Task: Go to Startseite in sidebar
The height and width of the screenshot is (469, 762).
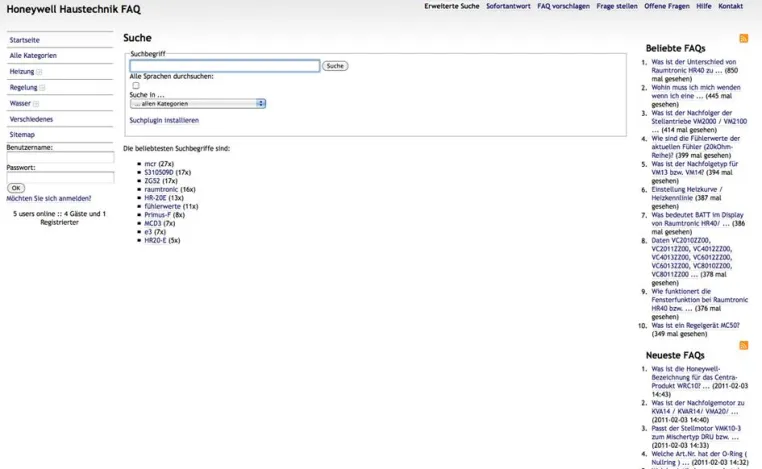Action: point(25,40)
